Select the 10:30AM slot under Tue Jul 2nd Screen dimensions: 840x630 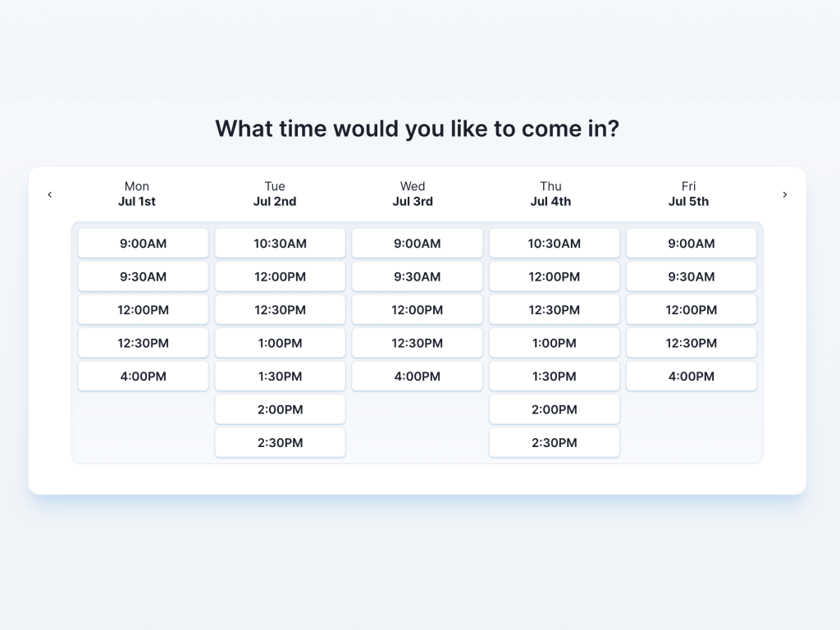(x=280, y=243)
